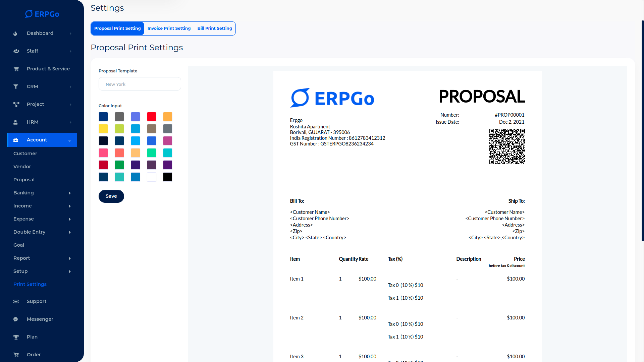Switch to Invoice Print Setting tab
The height and width of the screenshot is (362, 644).
tap(169, 28)
